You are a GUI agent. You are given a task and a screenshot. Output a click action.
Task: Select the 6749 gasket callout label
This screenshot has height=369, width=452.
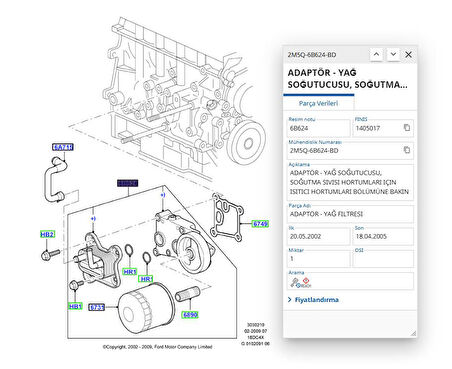click(260, 224)
